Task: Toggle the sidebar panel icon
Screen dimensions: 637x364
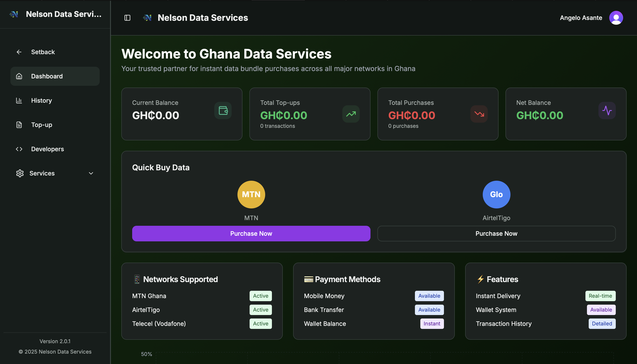Action: tap(127, 18)
